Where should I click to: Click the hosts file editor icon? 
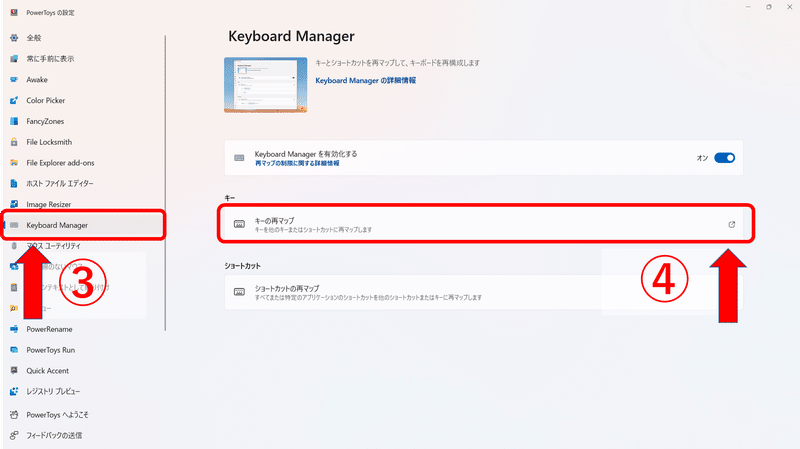pyautogui.click(x=14, y=184)
